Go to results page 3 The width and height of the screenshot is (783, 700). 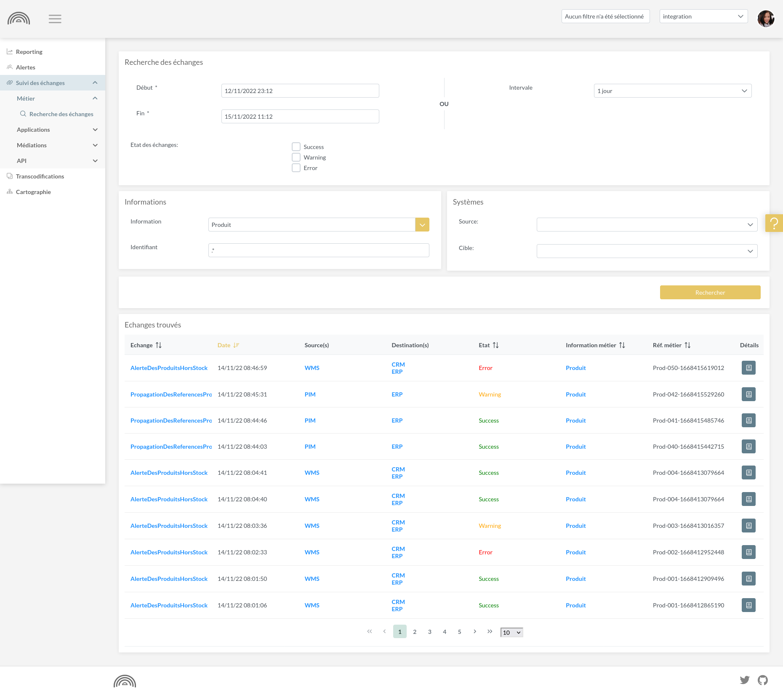pos(429,632)
